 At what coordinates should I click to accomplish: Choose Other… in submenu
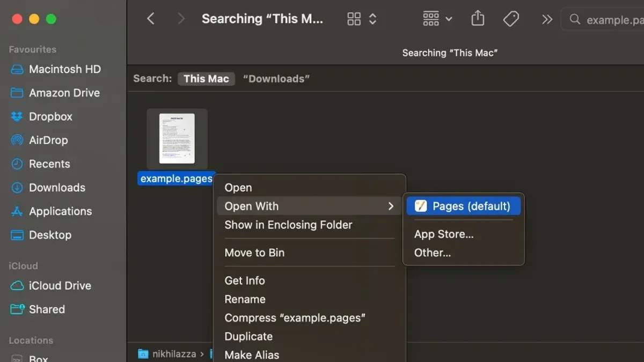click(463, 253)
